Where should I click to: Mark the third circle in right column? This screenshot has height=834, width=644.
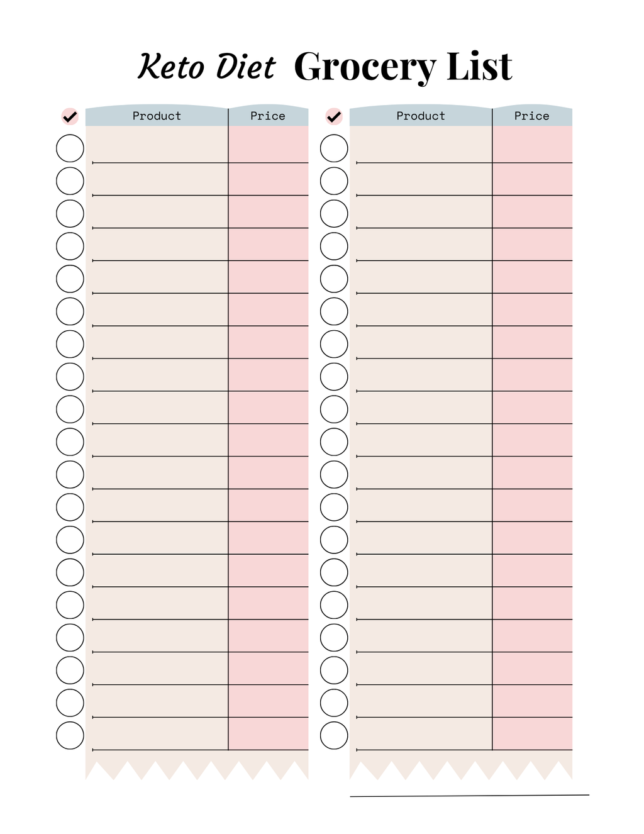pos(334,214)
